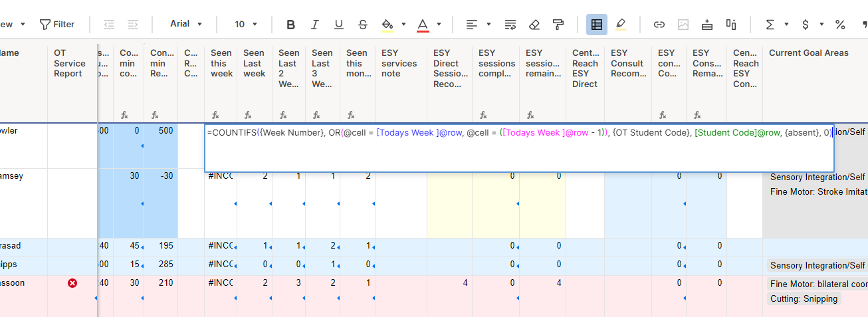The image size is (868, 317).
Task: Click the Cutting: Snipping goal tag
Action: 804,299
